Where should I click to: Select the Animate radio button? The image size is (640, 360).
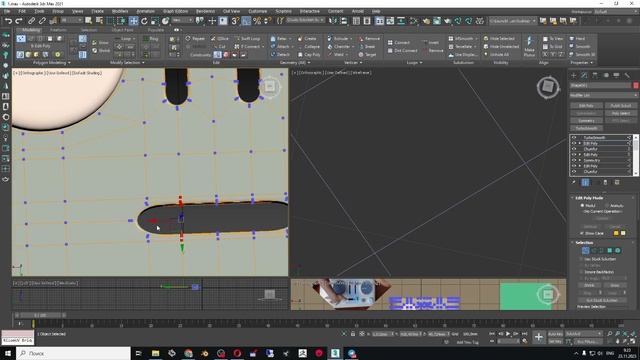607,206
